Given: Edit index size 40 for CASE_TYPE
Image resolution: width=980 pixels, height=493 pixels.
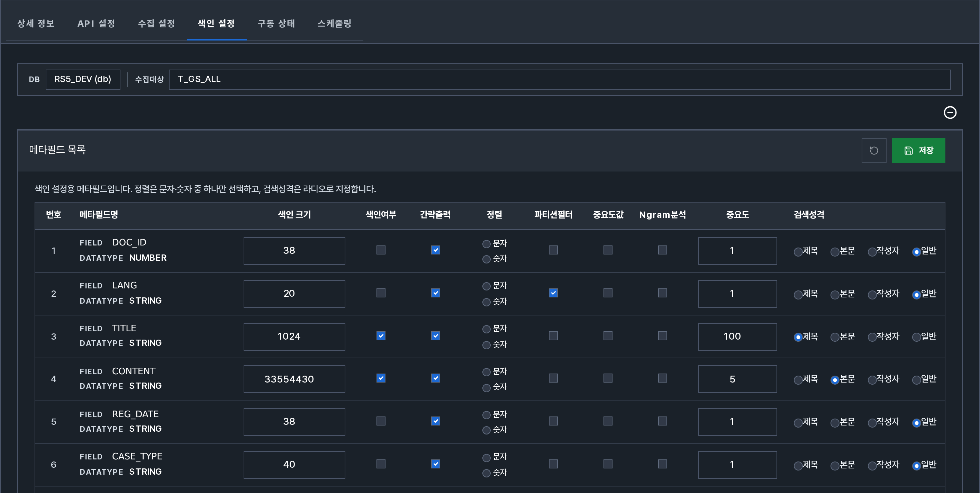Looking at the screenshot, I should pyautogui.click(x=294, y=465).
